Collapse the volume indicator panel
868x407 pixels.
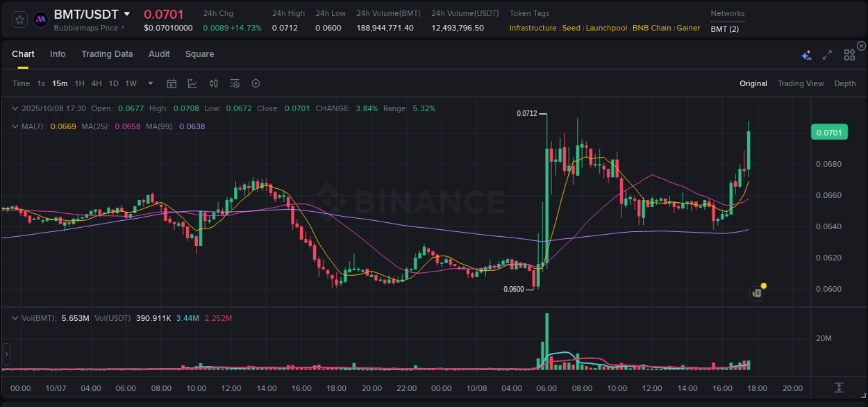pyautogui.click(x=15, y=317)
